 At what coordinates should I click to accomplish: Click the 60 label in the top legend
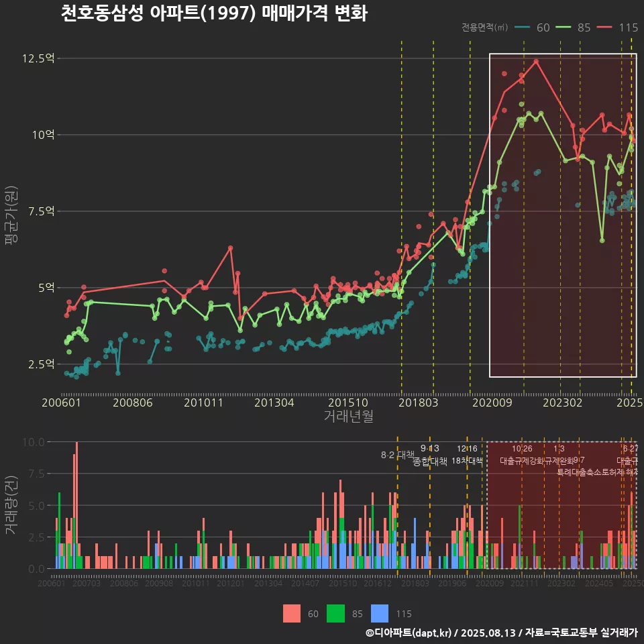[543, 28]
